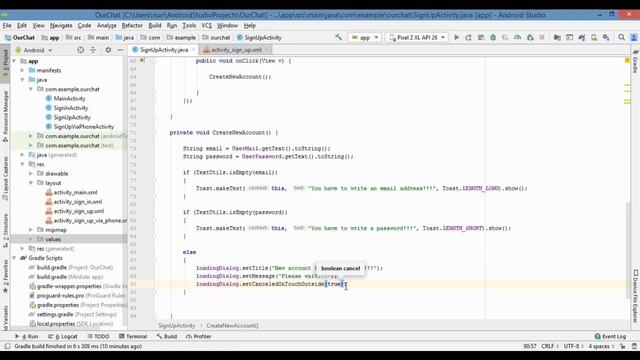Collapse the layout folder

point(31,183)
